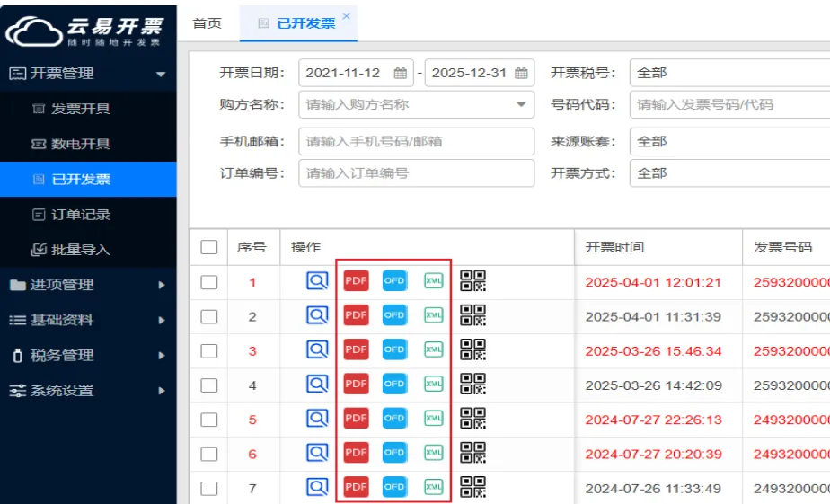This screenshot has width=830, height=504.
Task: Close the 已开发票 tab
Action: click(347, 16)
